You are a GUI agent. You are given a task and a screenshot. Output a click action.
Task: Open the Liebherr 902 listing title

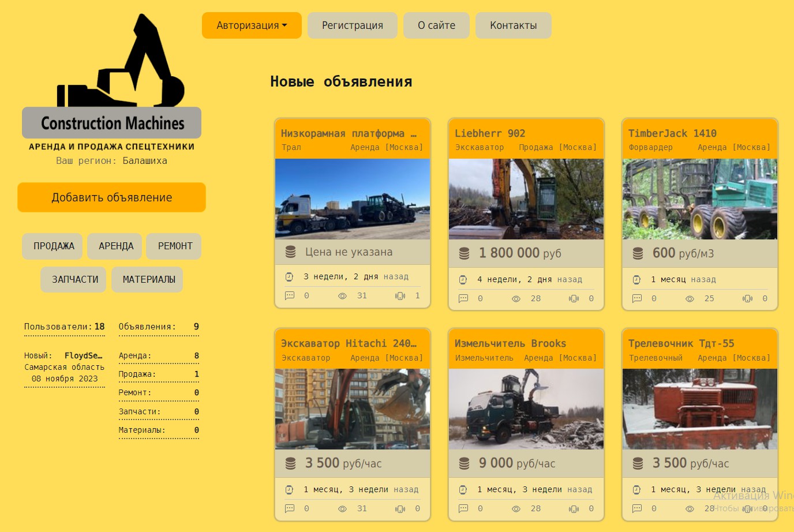pos(490,133)
